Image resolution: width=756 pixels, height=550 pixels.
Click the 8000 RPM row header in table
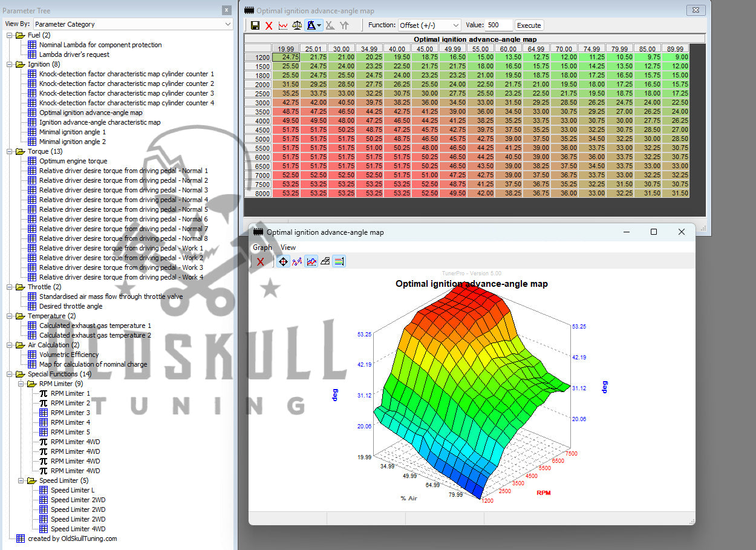click(258, 193)
